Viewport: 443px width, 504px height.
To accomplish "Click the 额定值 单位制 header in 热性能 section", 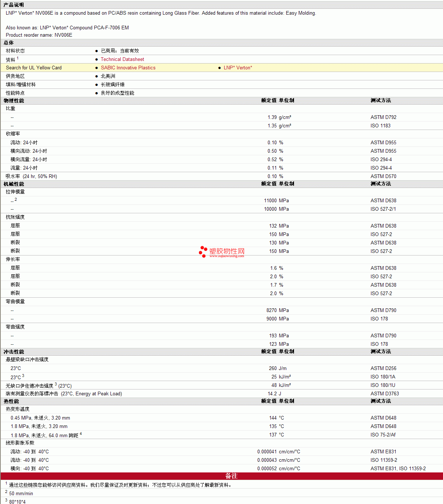I will (278, 401).
